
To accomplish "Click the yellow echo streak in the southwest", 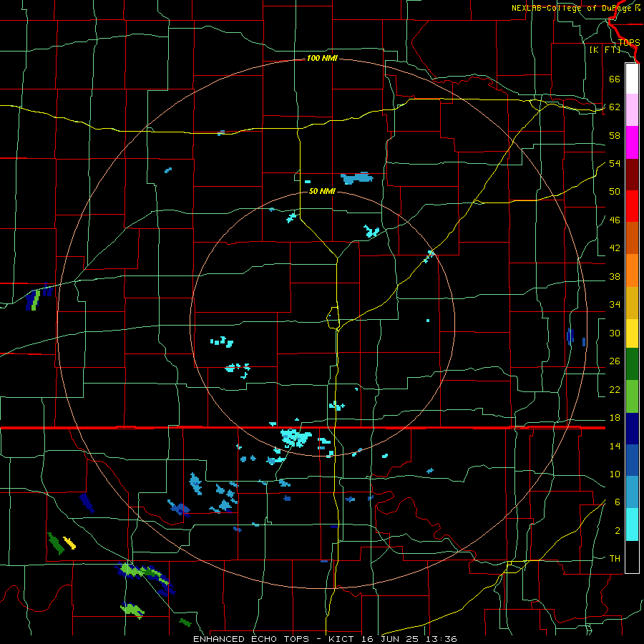I will coord(69,543).
